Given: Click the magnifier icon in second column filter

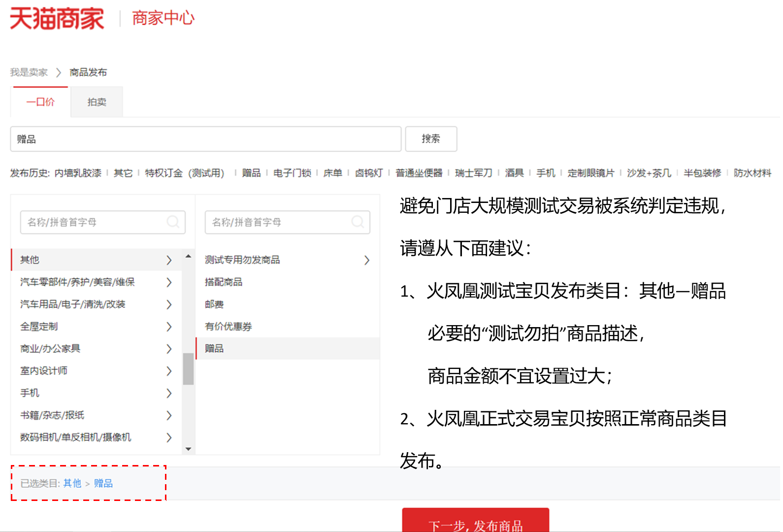Looking at the screenshot, I should 358,222.
